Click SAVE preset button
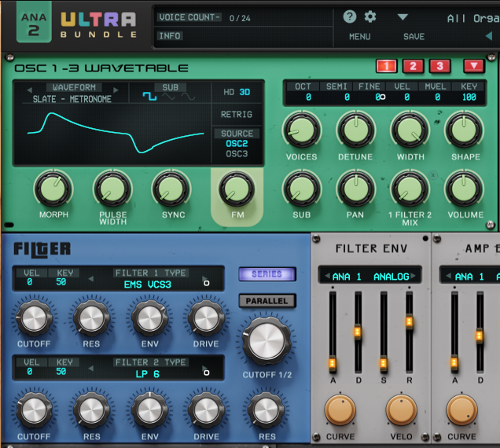Screen dimensions: 500x448 [414, 37]
